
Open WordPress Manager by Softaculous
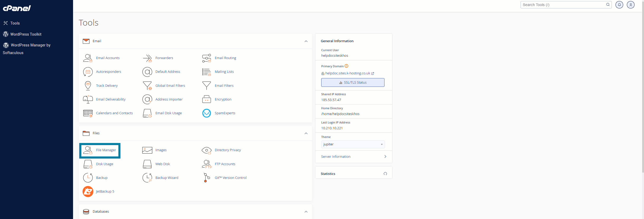(x=27, y=49)
